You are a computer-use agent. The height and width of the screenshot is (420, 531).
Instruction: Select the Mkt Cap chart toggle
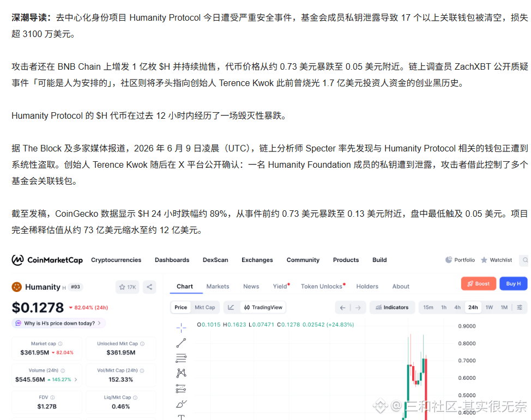205,307
